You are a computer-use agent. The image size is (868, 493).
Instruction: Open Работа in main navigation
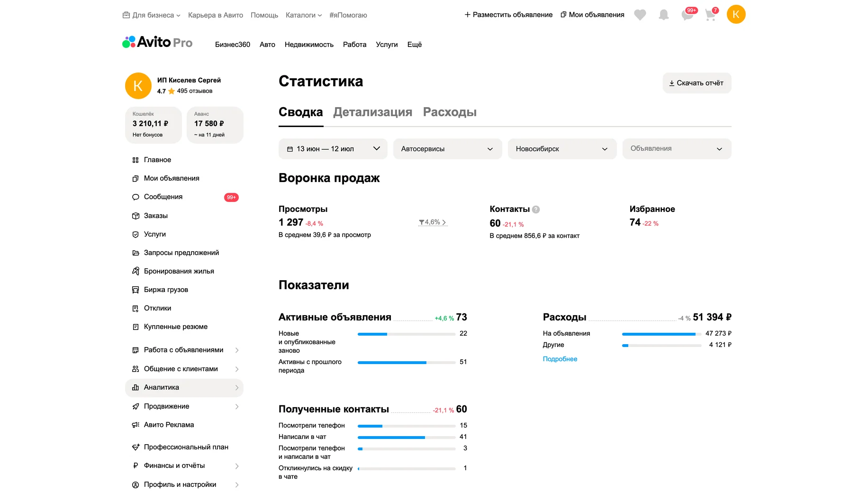tap(355, 45)
